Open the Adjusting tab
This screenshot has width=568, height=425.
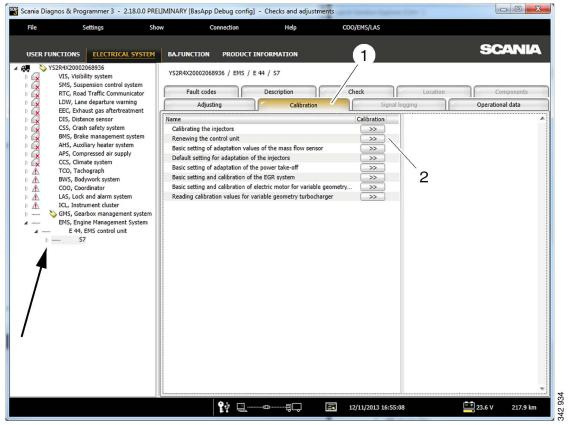click(x=209, y=105)
